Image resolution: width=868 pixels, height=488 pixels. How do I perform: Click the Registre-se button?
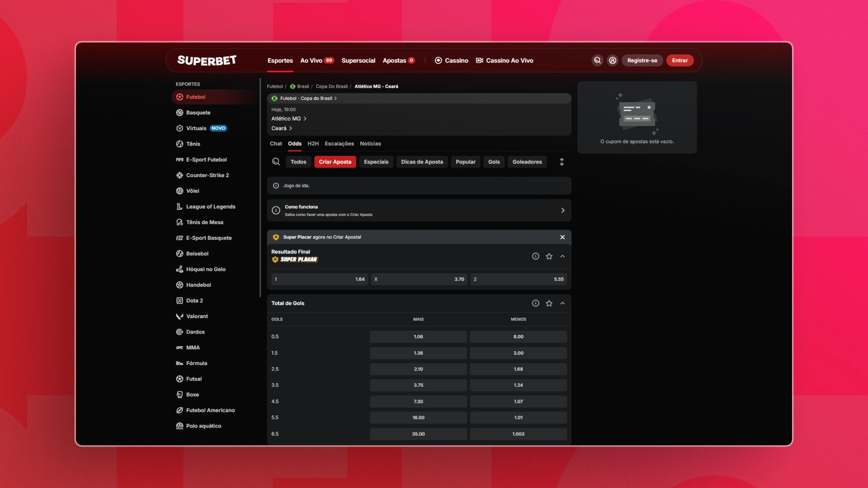(x=642, y=61)
